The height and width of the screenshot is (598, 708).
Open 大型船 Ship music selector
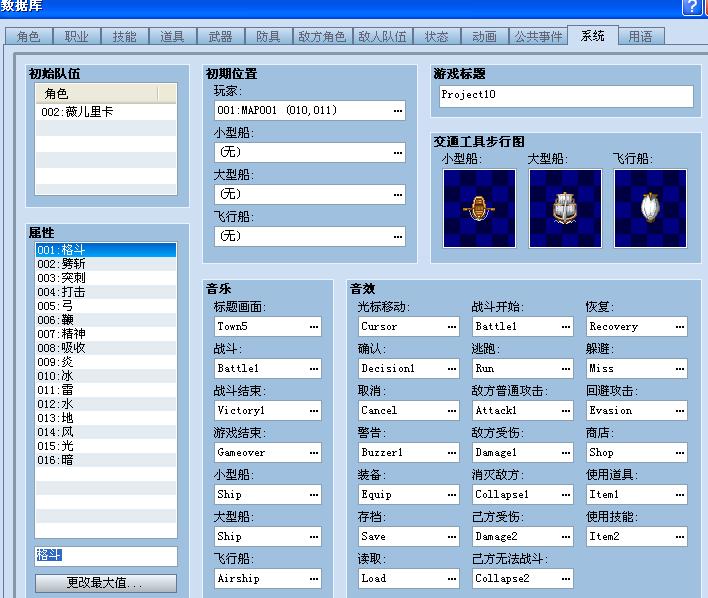click(x=314, y=537)
